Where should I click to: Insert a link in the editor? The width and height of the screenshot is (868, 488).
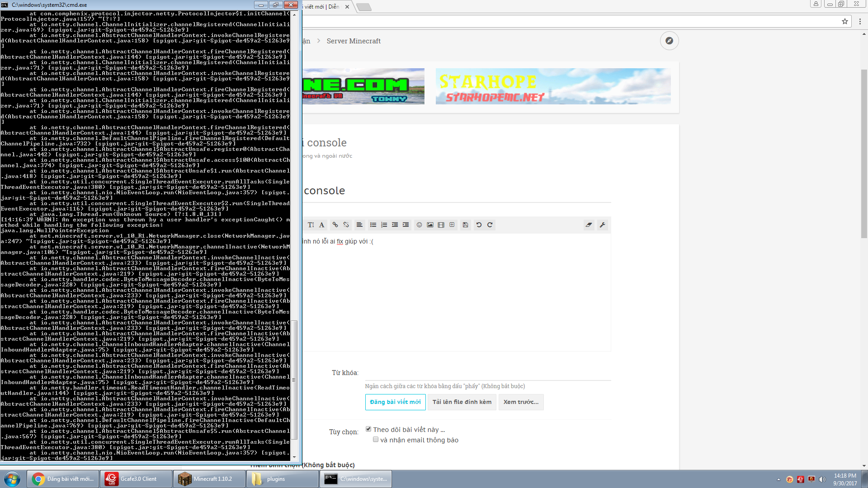(x=335, y=225)
